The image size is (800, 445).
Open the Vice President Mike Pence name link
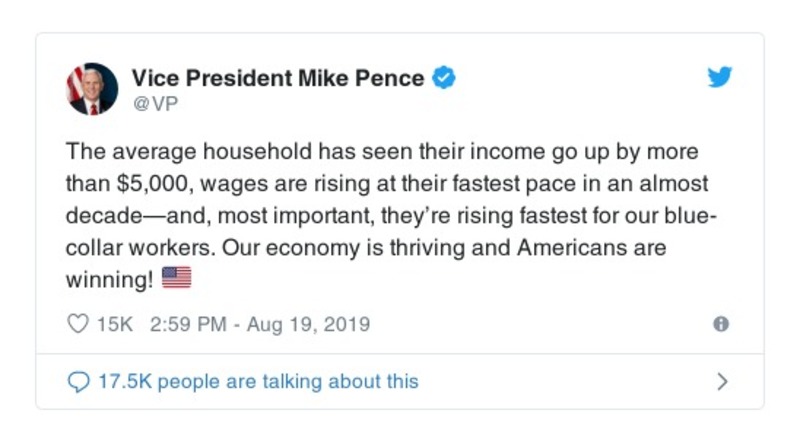[279, 78]
